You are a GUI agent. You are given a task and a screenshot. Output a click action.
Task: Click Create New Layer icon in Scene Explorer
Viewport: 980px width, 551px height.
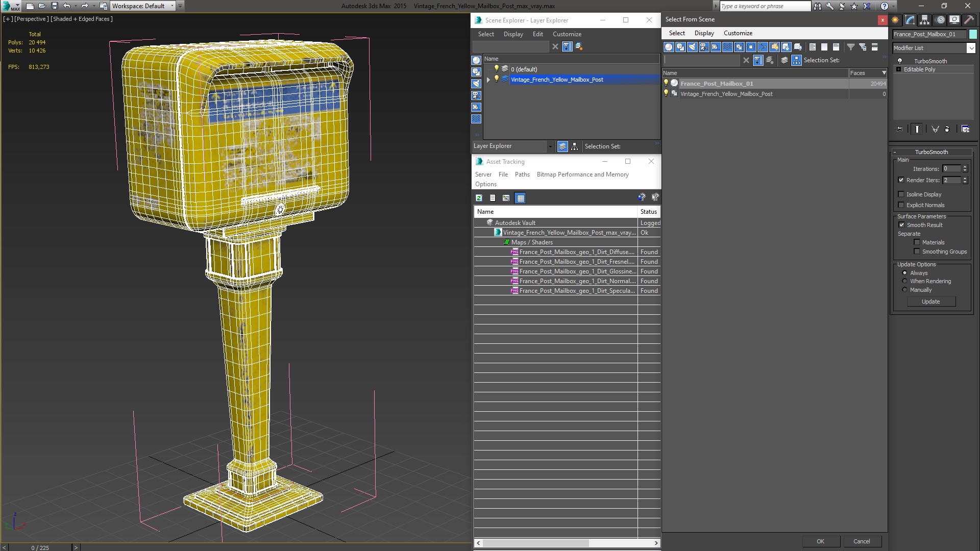coord(579,46)
